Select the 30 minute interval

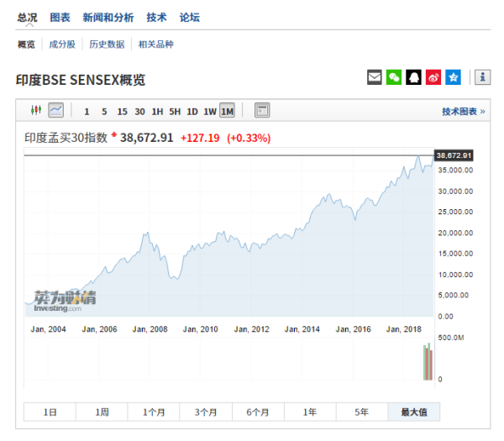[139, 112]
